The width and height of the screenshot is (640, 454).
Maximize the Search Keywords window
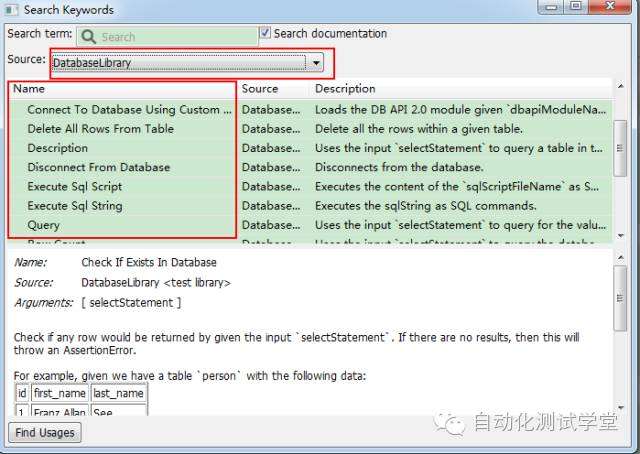(x=576, y=7)
